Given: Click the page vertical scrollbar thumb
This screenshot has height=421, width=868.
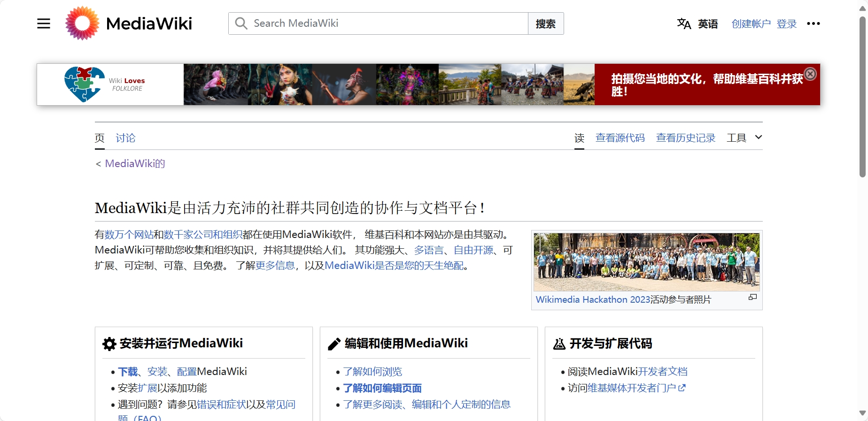Looking at the screenshot, I should pos(862,96).
